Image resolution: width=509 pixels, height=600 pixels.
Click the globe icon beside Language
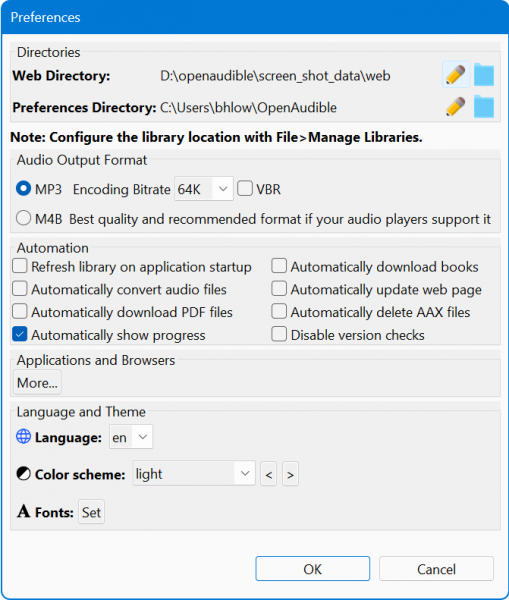point(23,437)
